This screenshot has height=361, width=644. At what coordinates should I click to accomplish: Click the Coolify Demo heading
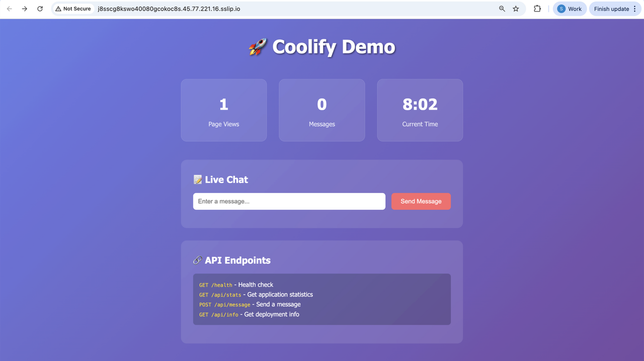point(334,47)
